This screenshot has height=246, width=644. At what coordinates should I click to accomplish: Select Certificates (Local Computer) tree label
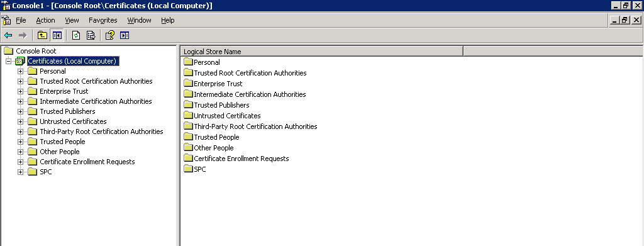coord(73,61)
